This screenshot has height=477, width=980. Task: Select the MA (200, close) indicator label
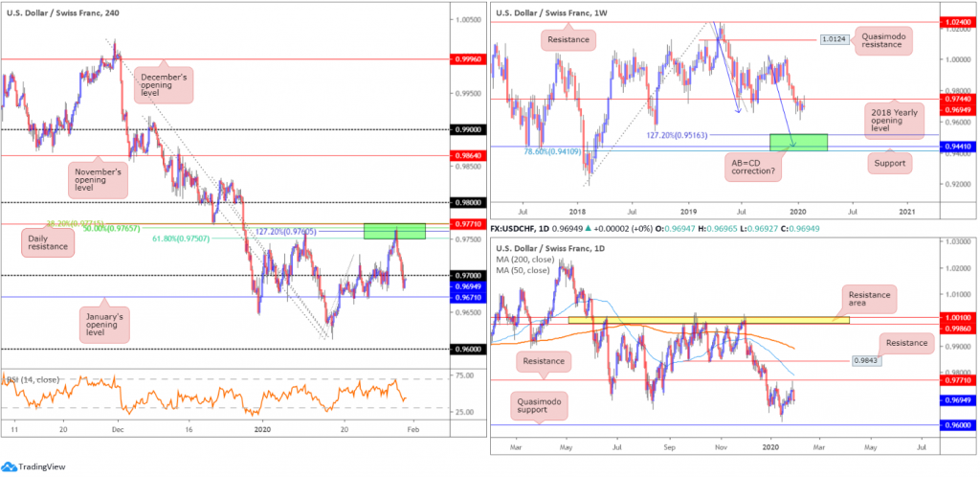click(520, 261)
